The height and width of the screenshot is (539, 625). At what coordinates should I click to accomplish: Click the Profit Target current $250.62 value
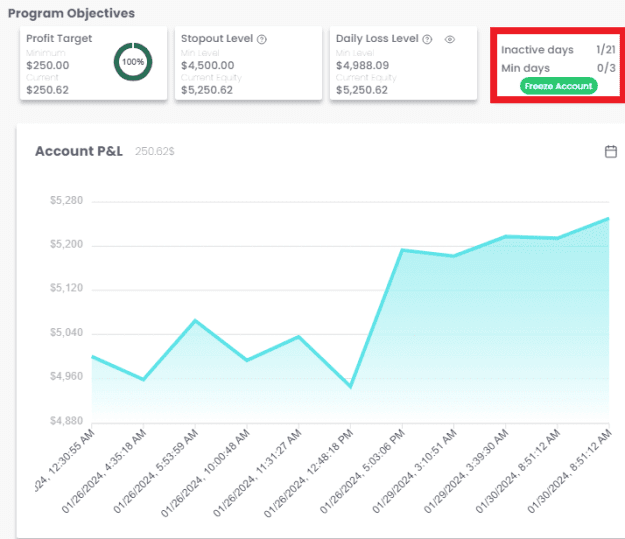47,90
